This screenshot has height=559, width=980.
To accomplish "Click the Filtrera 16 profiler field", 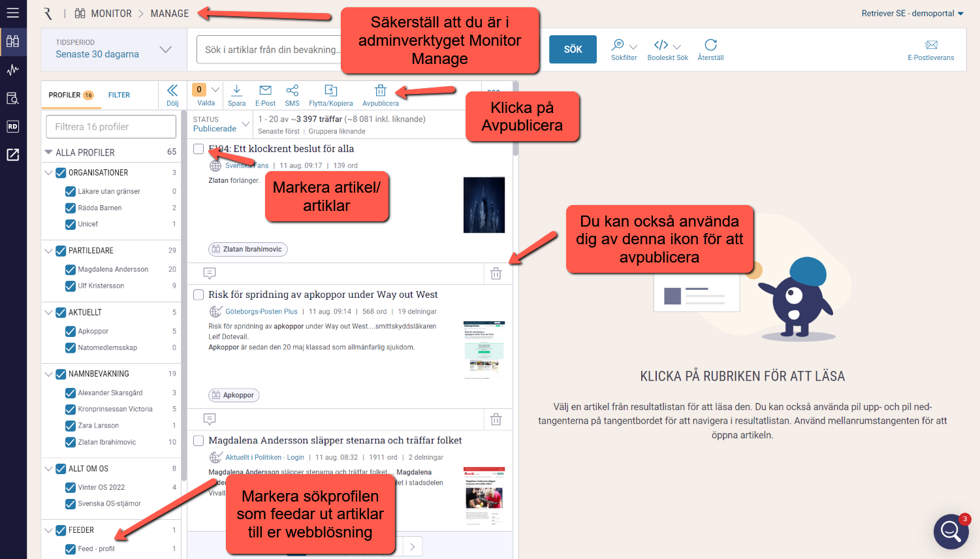I will pos(111,127).
